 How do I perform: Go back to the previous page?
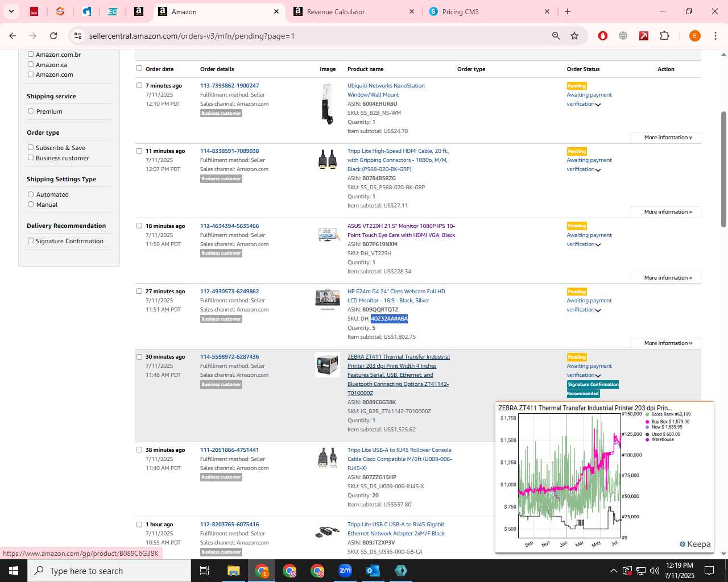click(13, 36)
